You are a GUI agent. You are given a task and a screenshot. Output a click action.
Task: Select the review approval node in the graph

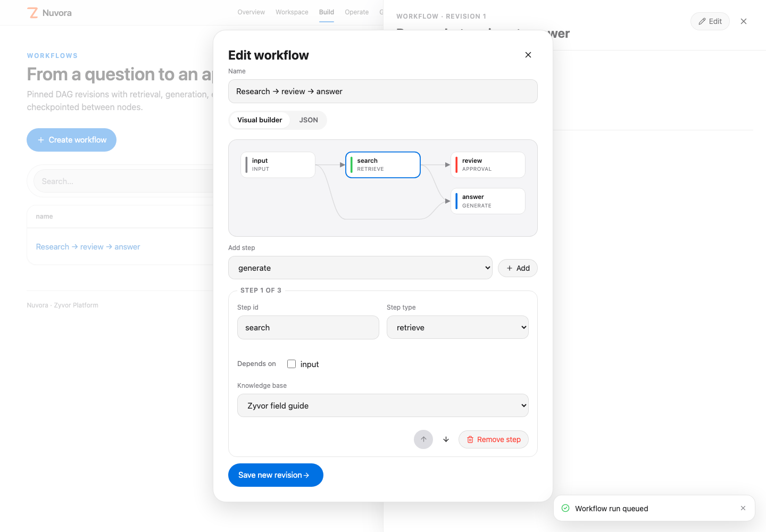pyautogui.click(x=488, y=165)
